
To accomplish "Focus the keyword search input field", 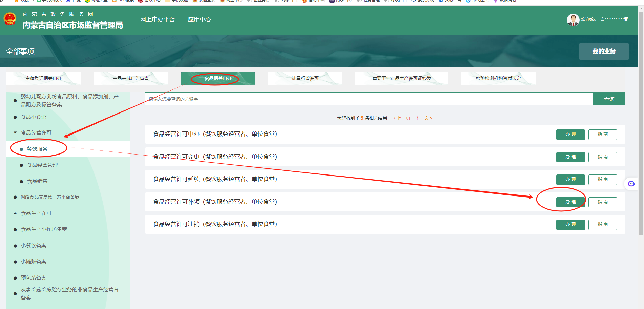I will pyautogui.click(x=369, y=99).
